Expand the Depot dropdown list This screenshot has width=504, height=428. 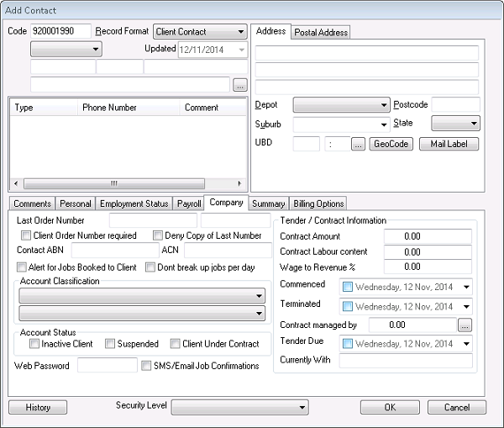382,105
